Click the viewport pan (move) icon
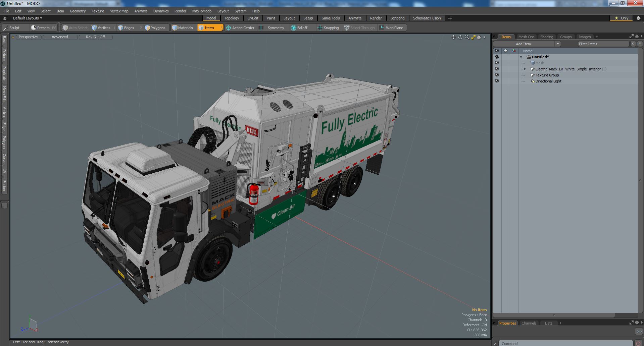Viewport: 644px width, 346px height. tap(453, 37)
